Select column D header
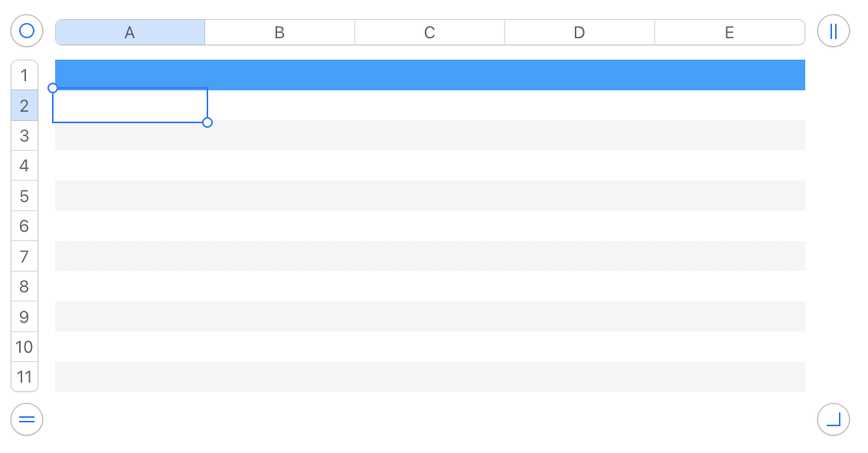Image resolution: width=868 pixels, height=453 pixels. pos(579,33)
